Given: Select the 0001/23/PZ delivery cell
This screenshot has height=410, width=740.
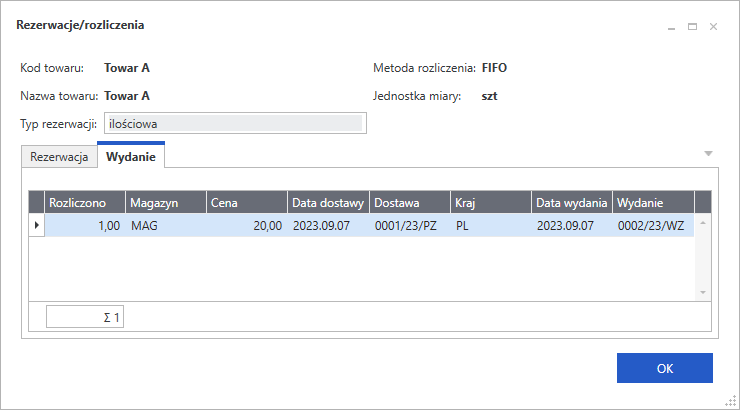Looking at the screenshot, I should click(410, 226).
